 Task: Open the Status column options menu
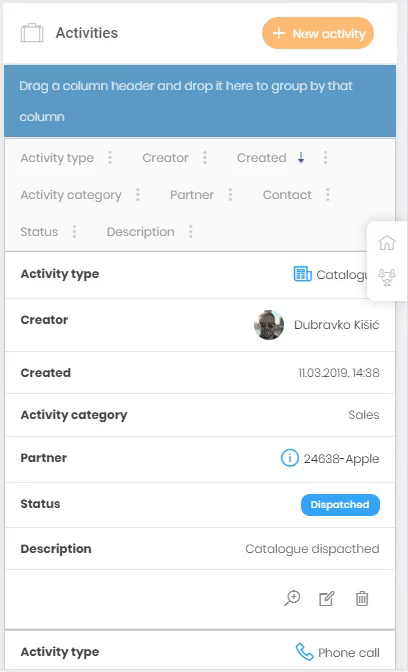(75, 232)
